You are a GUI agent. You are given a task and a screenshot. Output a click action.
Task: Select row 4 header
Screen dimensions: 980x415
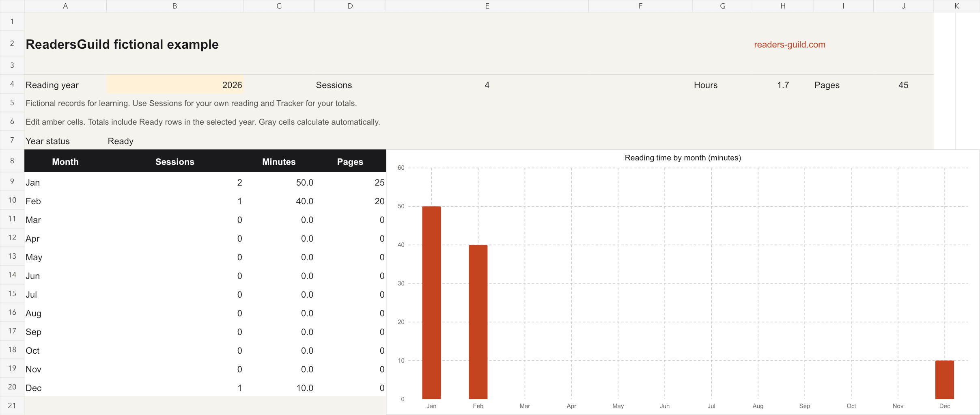click(12, 84)
